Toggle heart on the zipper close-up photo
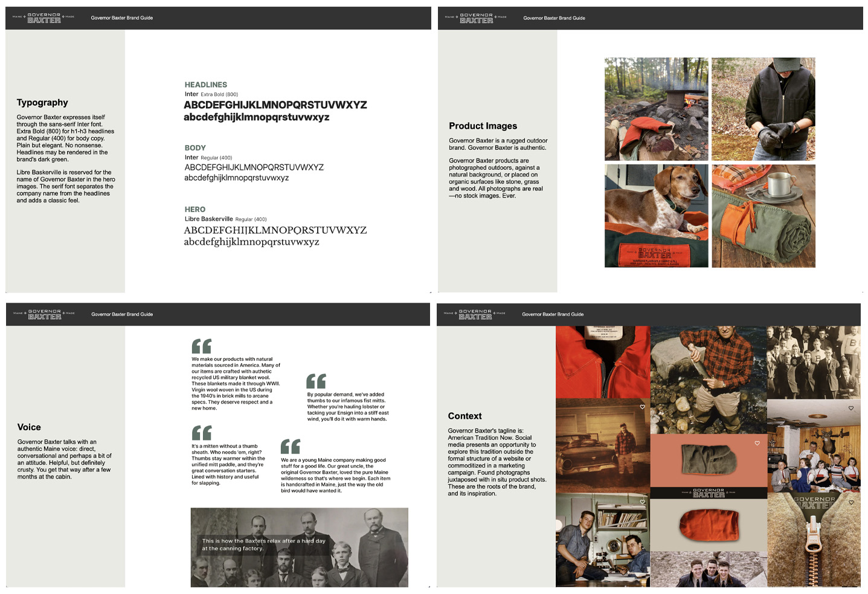 tap(851, 502)
